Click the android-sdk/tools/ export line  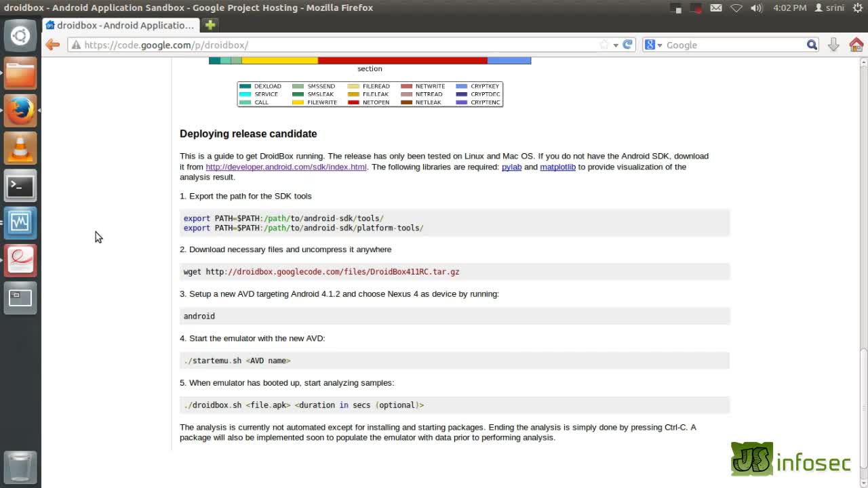tap(283, 218)
